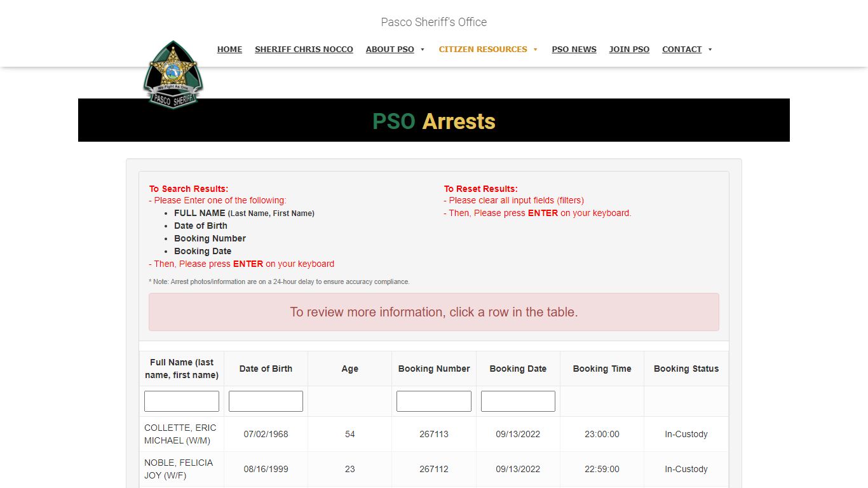Click the pink 'To review more information' banner
Viewport: 868px width, 488px height.
(434, 312)
